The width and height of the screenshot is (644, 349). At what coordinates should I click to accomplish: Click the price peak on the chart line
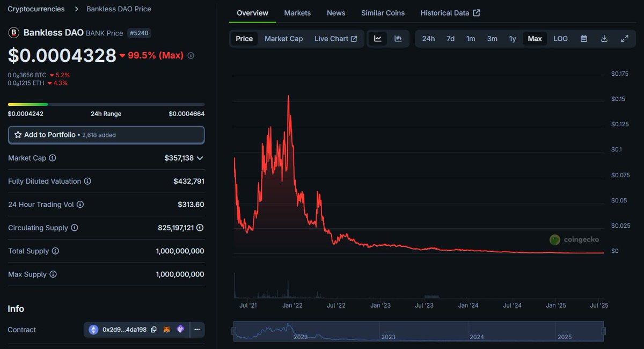289,96
